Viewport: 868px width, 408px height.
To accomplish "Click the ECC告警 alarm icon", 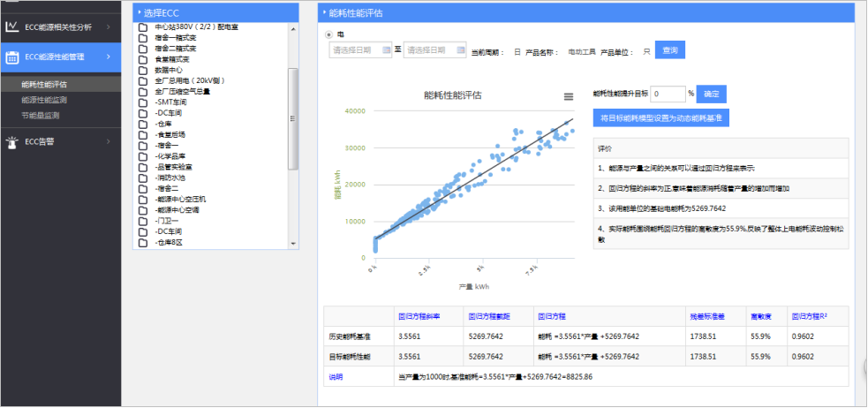I will 11,141.
